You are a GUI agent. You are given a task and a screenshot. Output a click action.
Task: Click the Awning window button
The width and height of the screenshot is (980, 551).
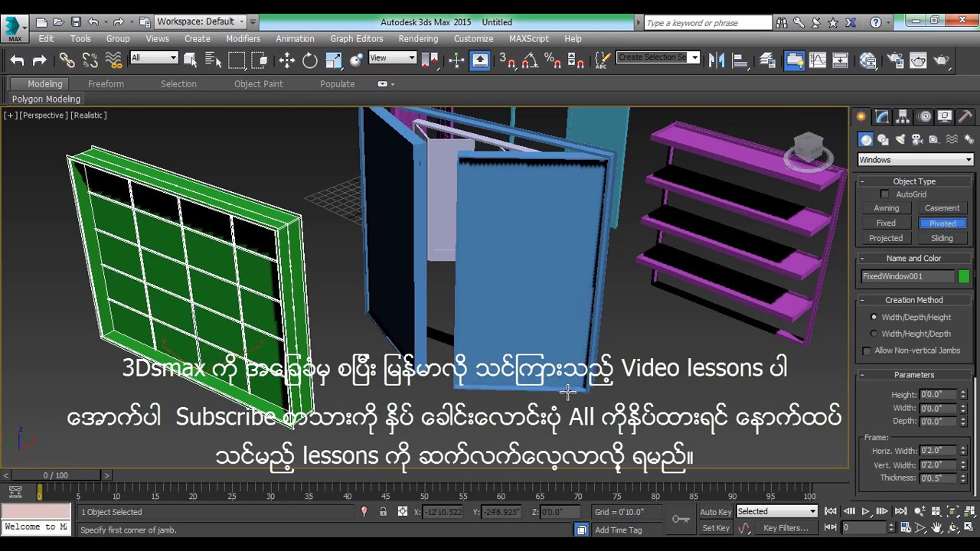[886, 208]
